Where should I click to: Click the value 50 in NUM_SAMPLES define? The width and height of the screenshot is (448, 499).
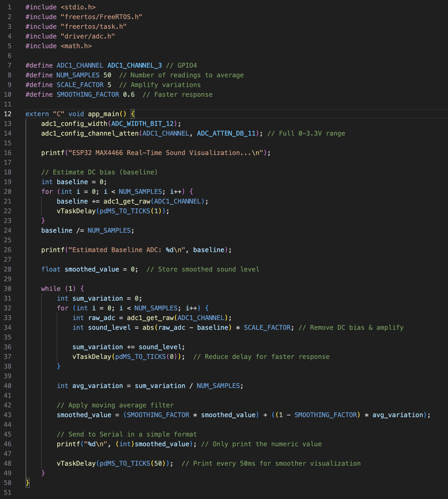point(107,75)
